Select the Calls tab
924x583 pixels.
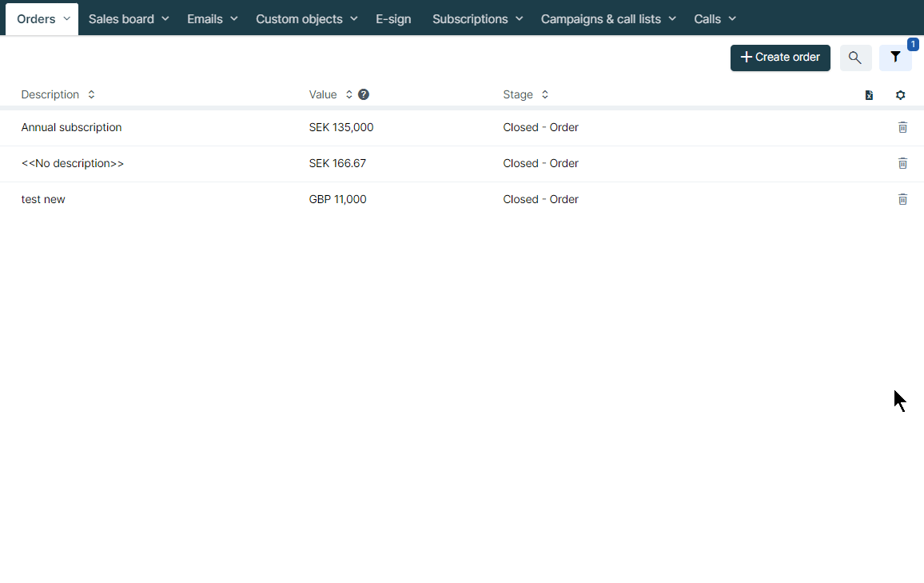pos(707,19)
